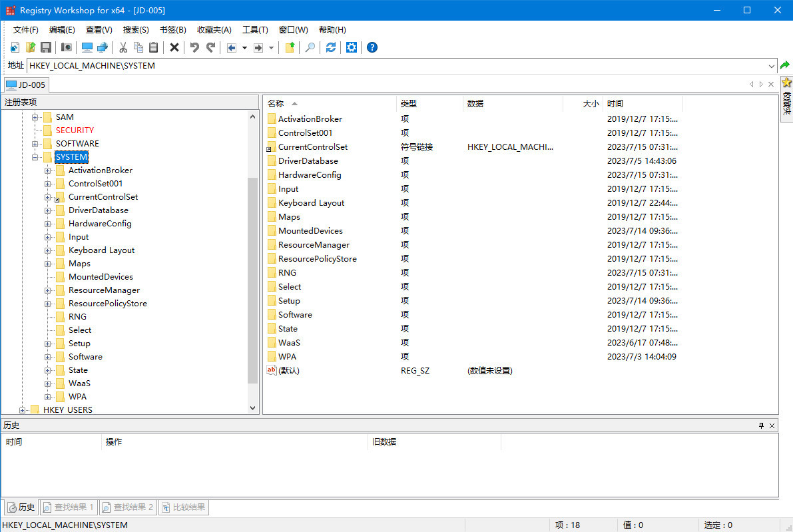793x532 pixels.
Task: Open the 搜索(S) menu
Action: coord(136,30)
